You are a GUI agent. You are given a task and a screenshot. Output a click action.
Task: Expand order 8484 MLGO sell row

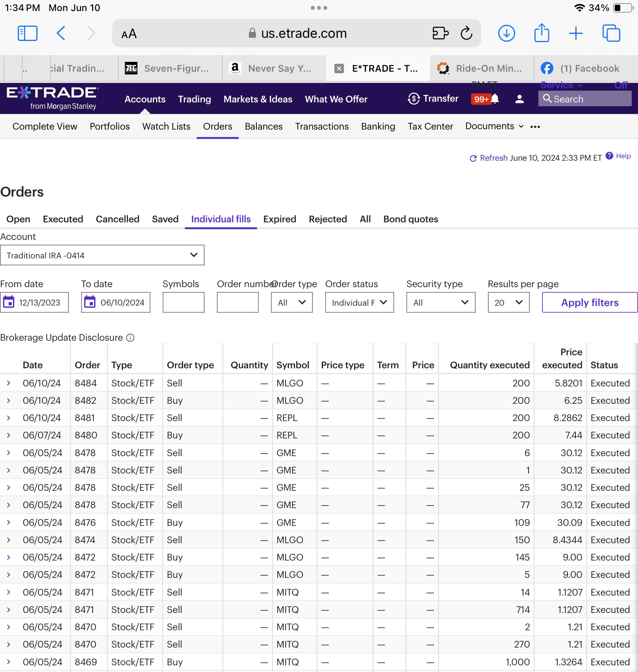[9, 383]
